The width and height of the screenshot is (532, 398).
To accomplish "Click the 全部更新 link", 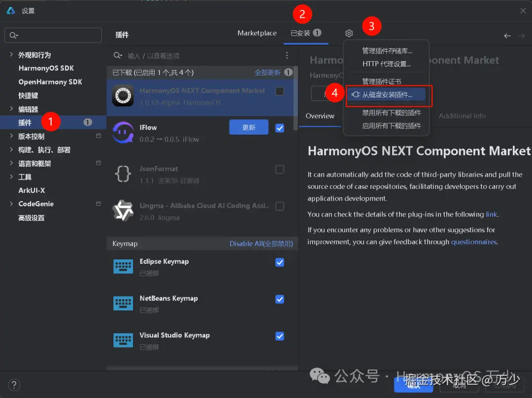I will click(267, 72).
